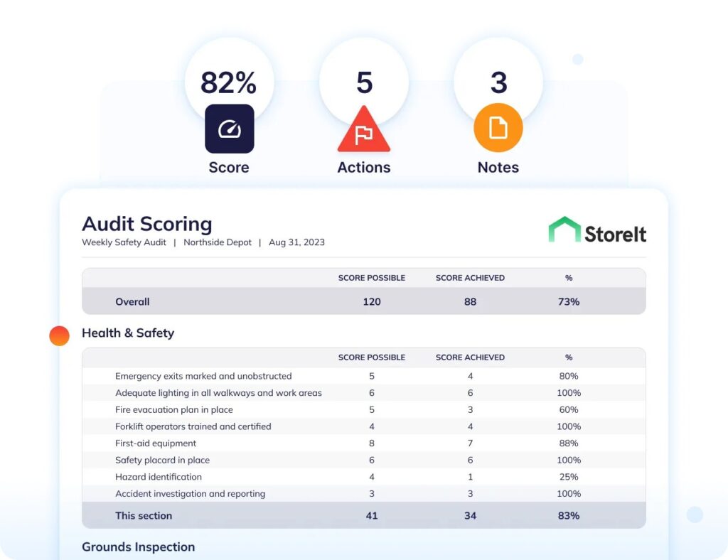Click the number 5 actions circle

[x=364, y=82]
